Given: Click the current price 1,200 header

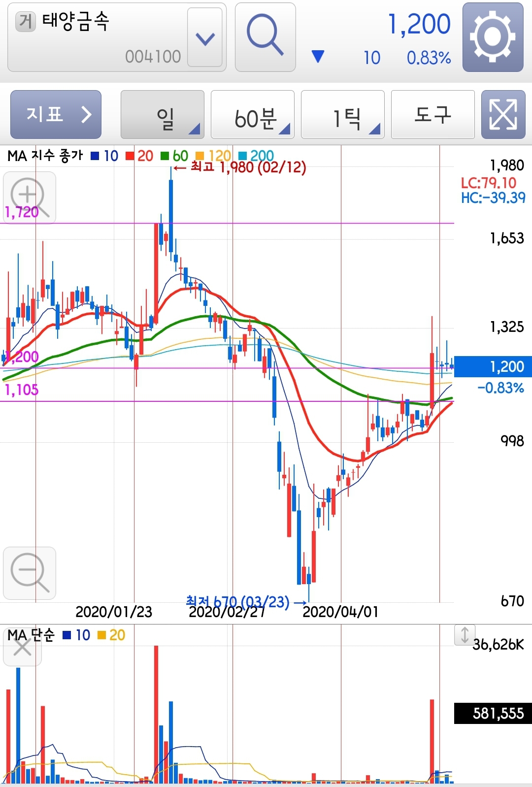Looking at the screenshot, I should point(419,24).
